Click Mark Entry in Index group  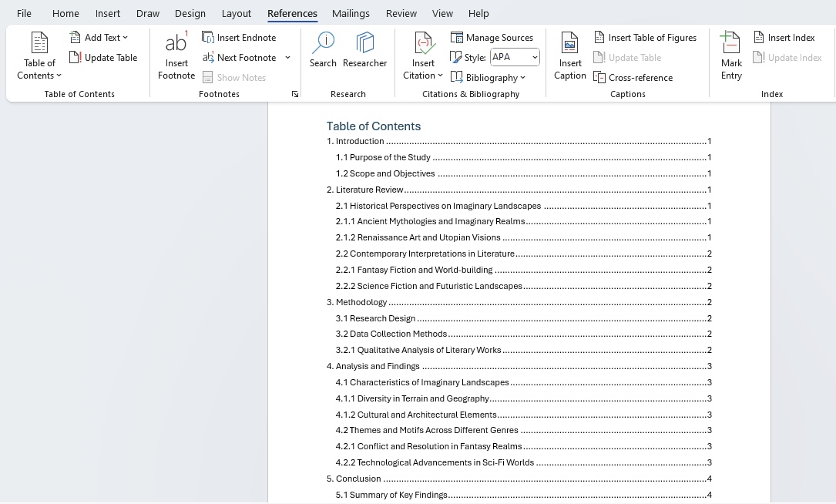(x=731, y=56)
